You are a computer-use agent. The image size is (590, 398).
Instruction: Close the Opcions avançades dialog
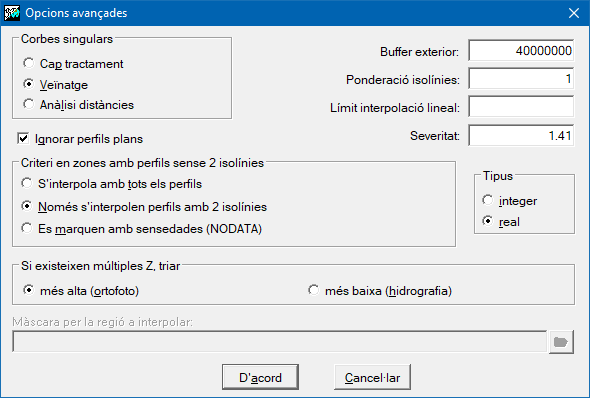(574, 13)
